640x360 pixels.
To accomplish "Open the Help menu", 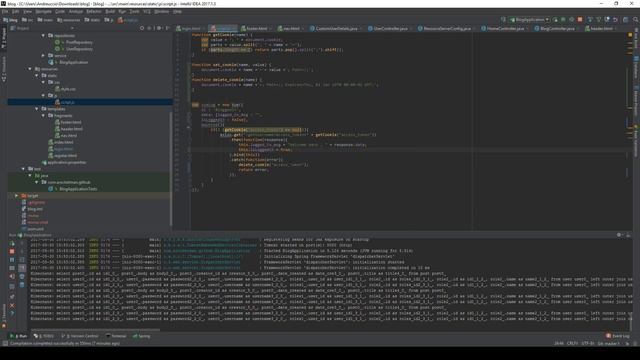I will (177, 11).
